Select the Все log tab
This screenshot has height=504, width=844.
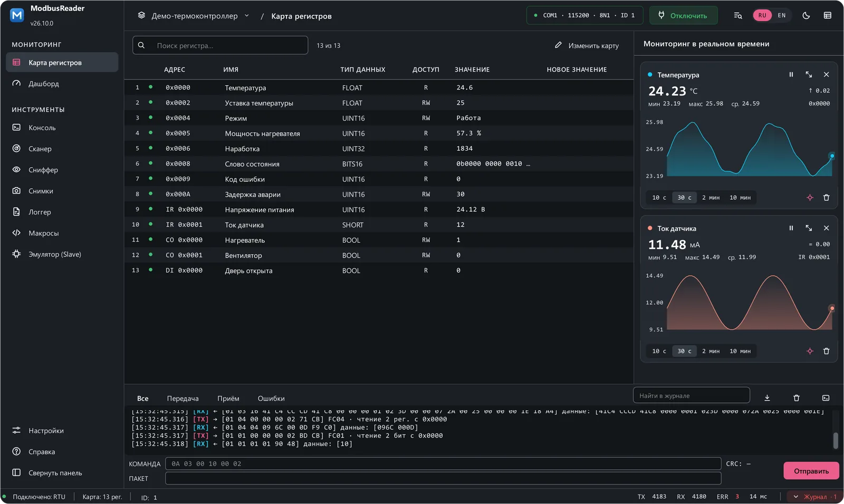142,399
